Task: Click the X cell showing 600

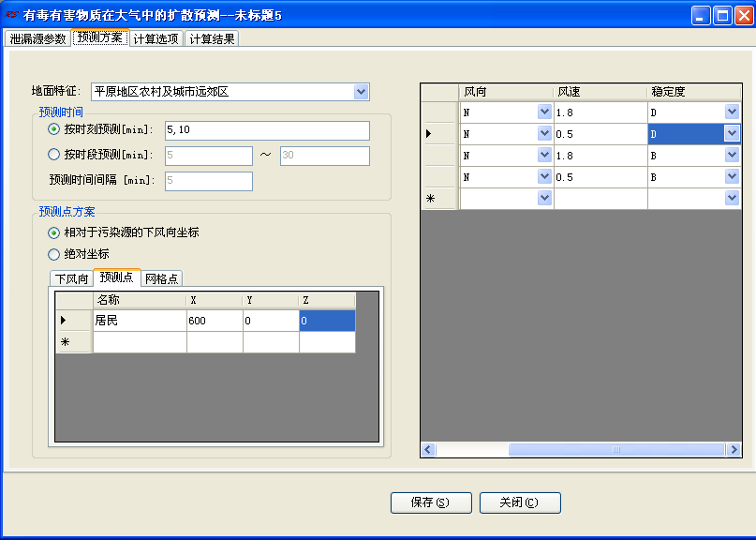Action: click(x=215, y=321)
